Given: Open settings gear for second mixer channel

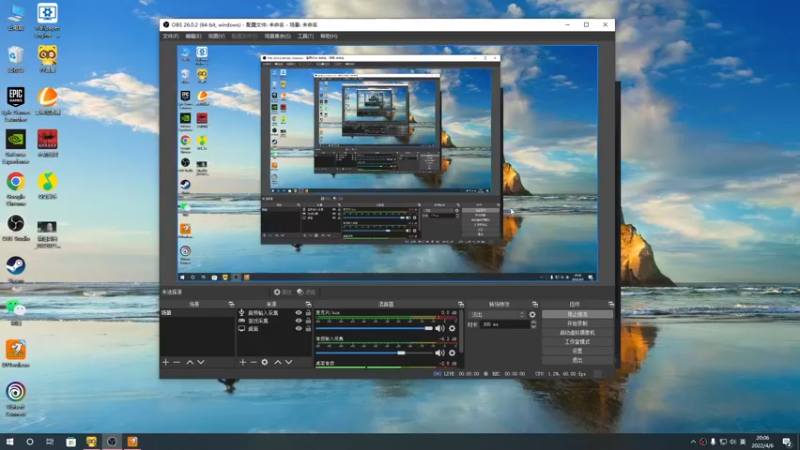Looking at the screenshot, I should coord(452,353).
